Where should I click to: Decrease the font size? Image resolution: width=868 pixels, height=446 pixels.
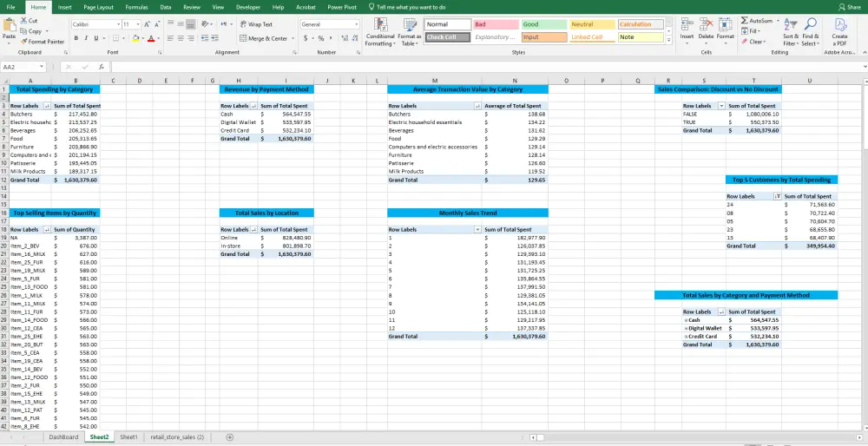tap(157, 24)
